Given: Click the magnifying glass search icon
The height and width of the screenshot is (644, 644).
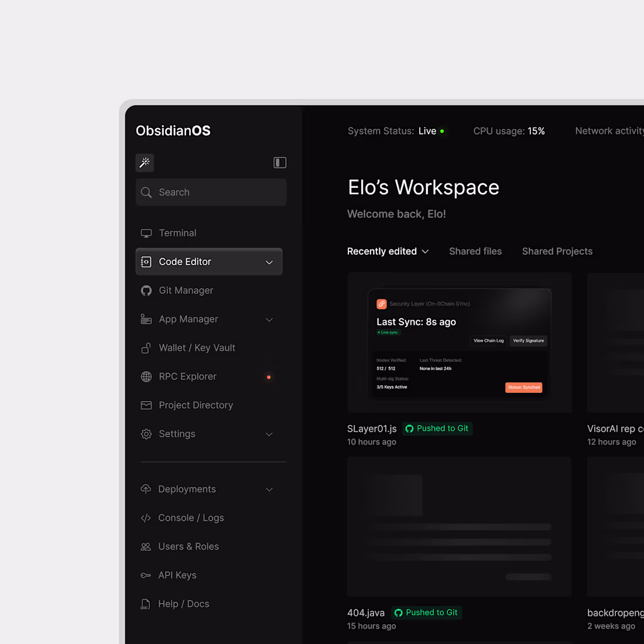Looking at the screenshot, I should [146, 192].
